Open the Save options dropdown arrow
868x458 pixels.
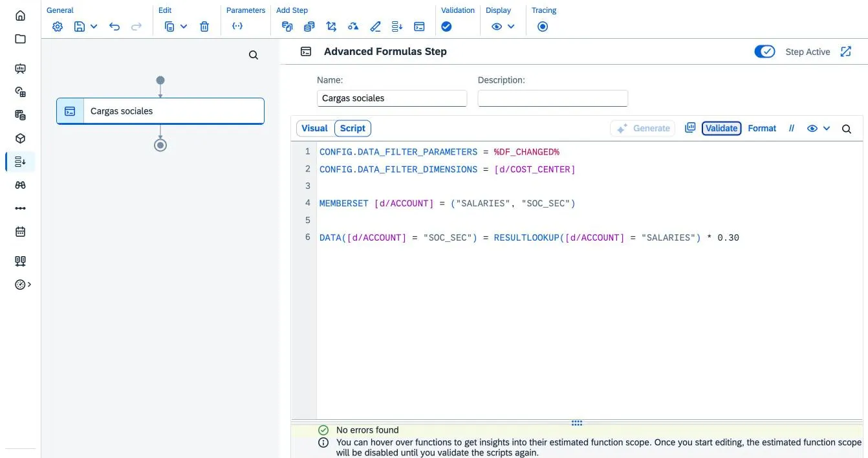coord(94,27)
